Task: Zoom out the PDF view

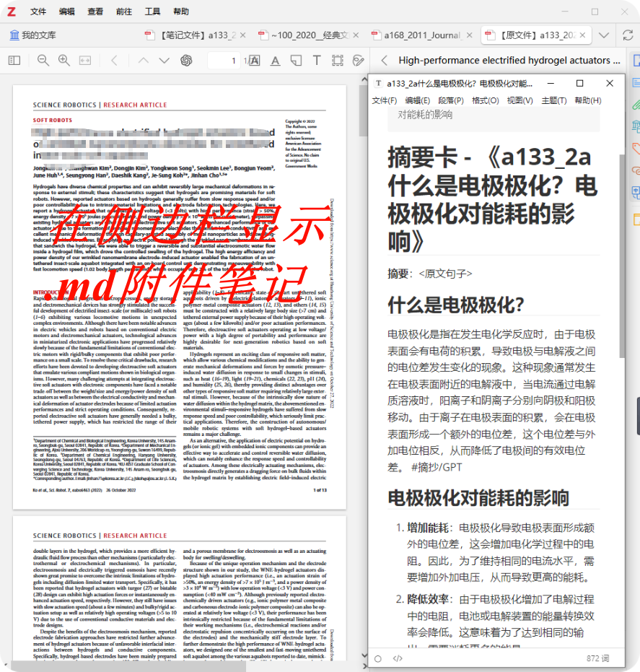Action: 43,61
